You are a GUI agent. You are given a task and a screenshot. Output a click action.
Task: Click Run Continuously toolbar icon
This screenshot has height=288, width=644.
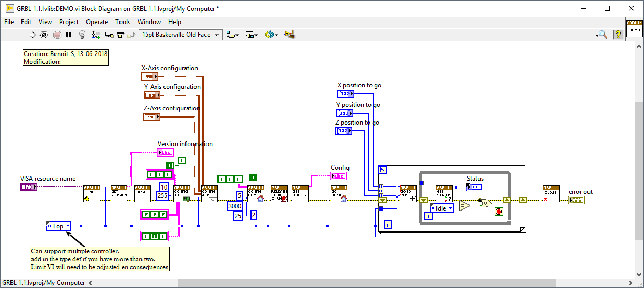click(44, 35)
